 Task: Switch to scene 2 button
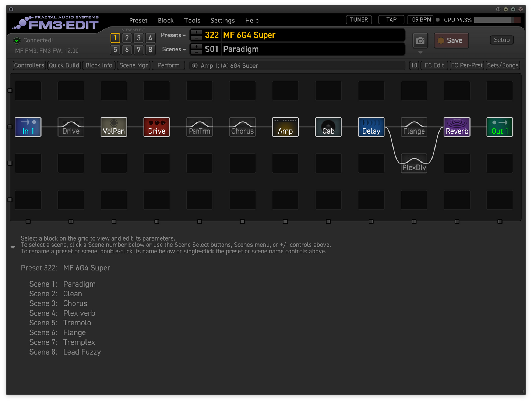point(127,38)
